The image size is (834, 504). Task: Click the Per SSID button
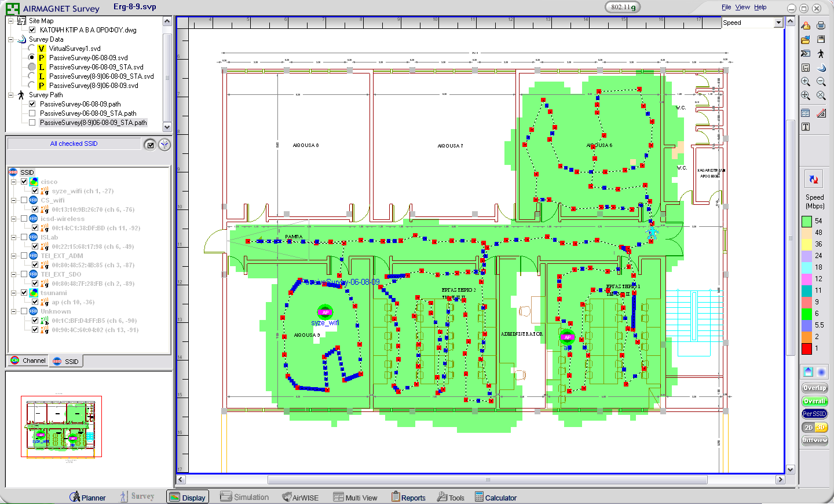point(814,414)
